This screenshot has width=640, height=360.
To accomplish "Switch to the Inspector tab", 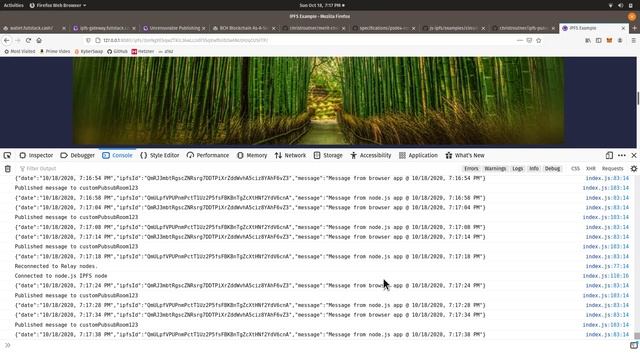I will pos(36,156).
